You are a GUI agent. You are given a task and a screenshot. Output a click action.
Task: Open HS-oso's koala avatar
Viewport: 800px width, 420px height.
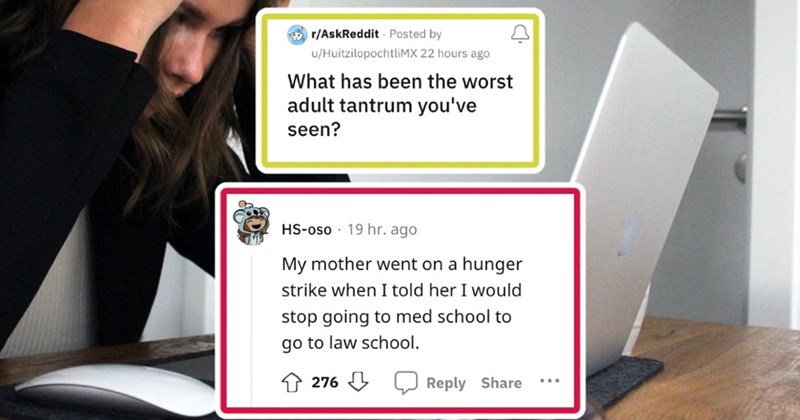(251, 223)
